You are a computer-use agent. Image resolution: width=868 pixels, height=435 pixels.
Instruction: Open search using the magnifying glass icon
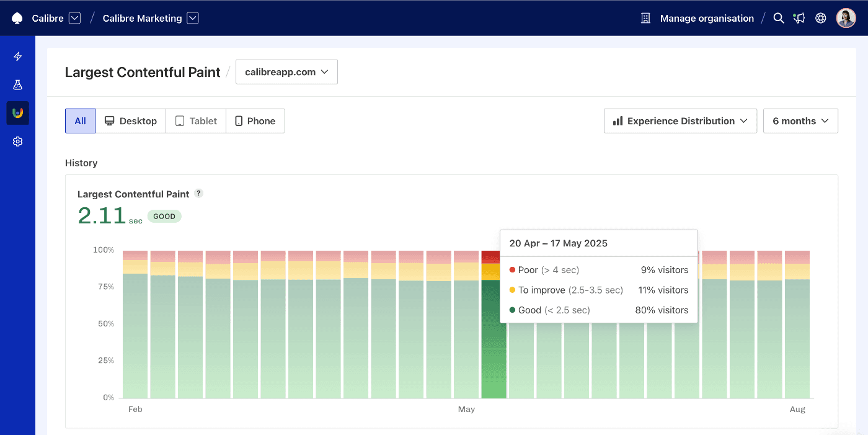coord(779,18)
